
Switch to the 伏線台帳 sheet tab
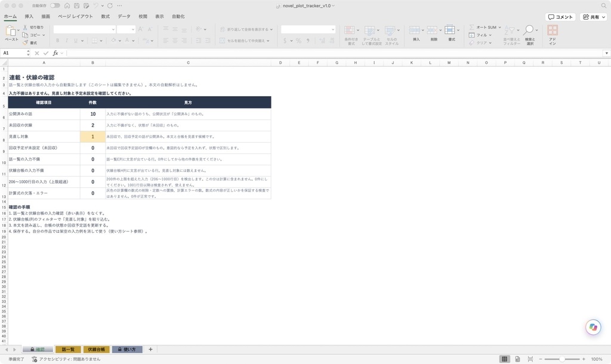(x=96, y=350)
